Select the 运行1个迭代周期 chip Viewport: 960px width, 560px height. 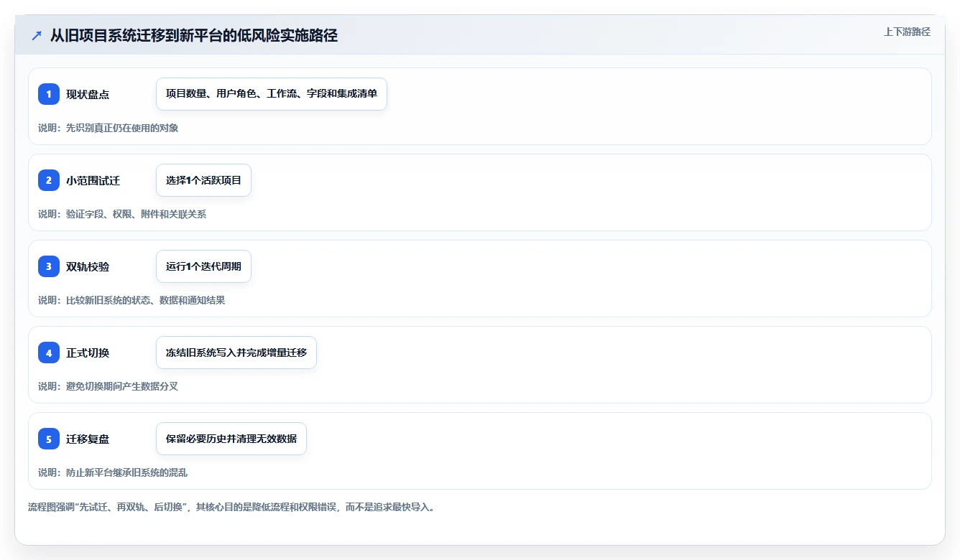(x=203, y=266)
